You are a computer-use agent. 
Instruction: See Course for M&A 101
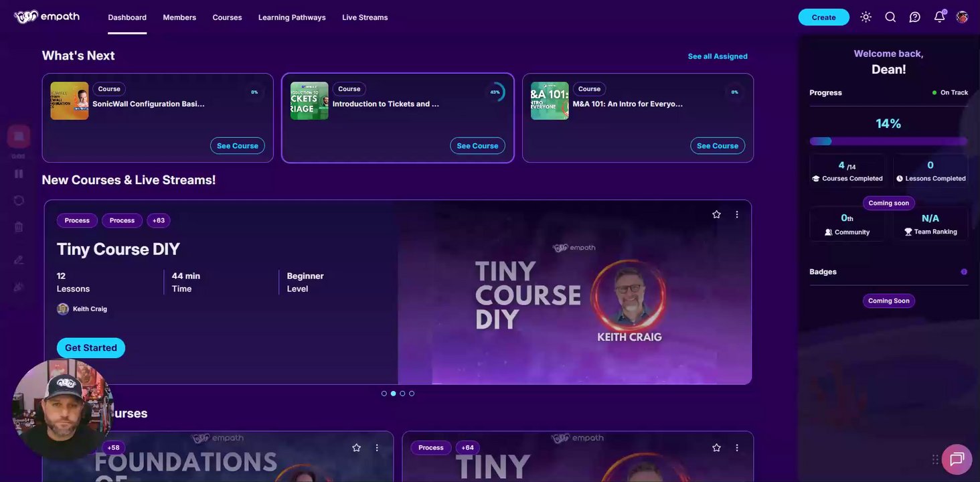718,146
